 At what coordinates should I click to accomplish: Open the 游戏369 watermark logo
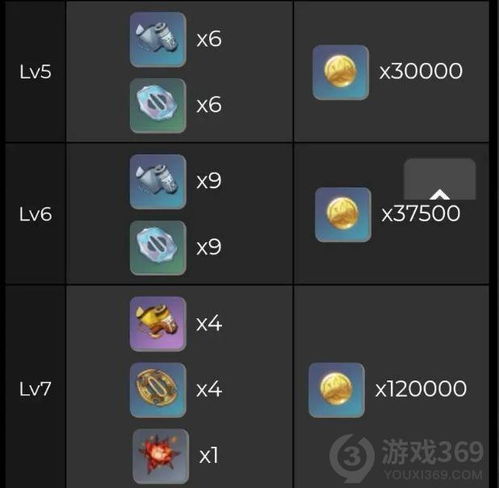[406, 457]
